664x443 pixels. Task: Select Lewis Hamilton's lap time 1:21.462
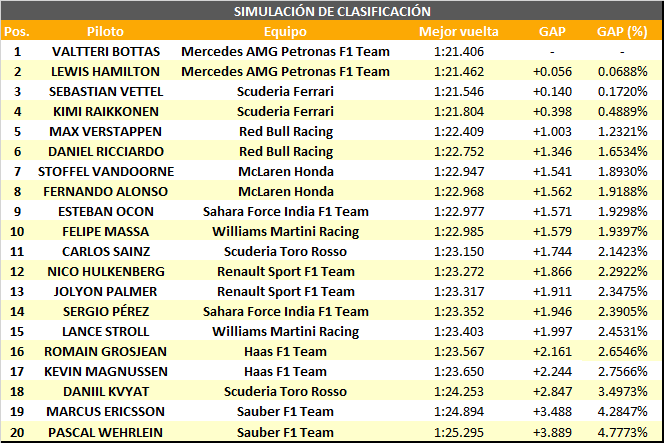tap(459, 72)
